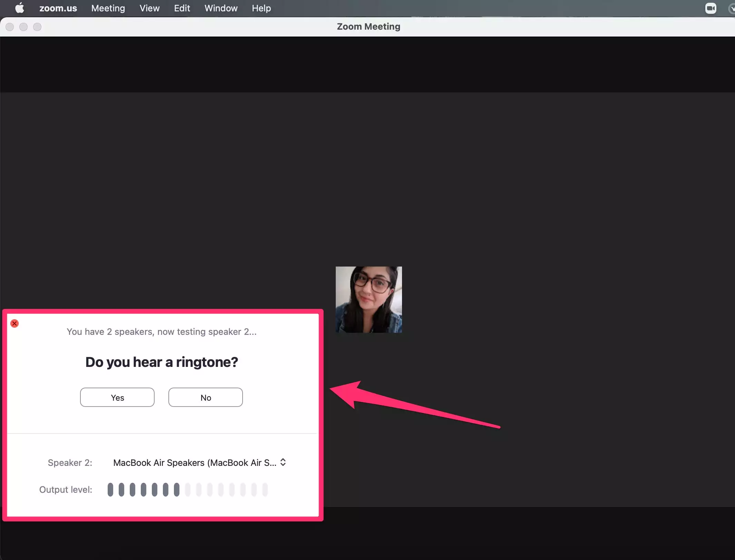735x560 pixels.
Task: Open the Meeting menu
Action: (x=108, y=8)
